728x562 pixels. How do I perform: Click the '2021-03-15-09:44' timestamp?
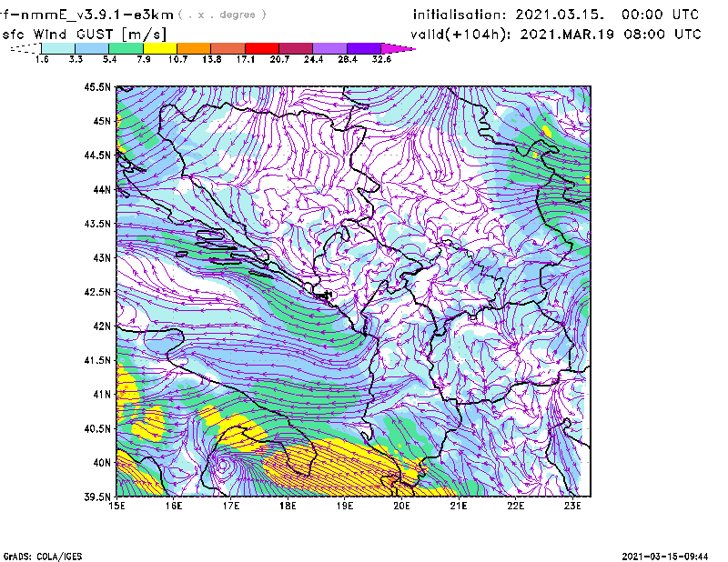click(665, 557)
